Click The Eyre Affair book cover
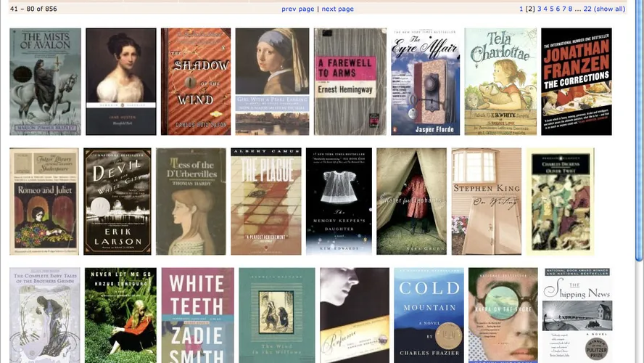Viewport: 644px width, 363px height. [426, 81]
